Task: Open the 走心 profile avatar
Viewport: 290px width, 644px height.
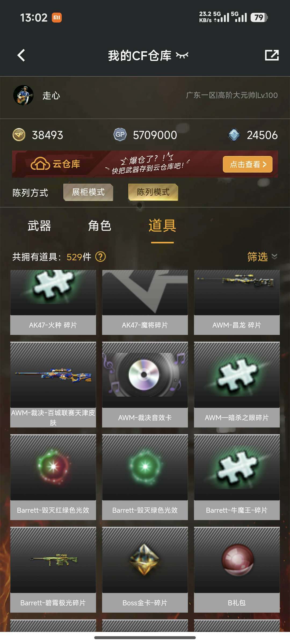Action: pos(23,95)
